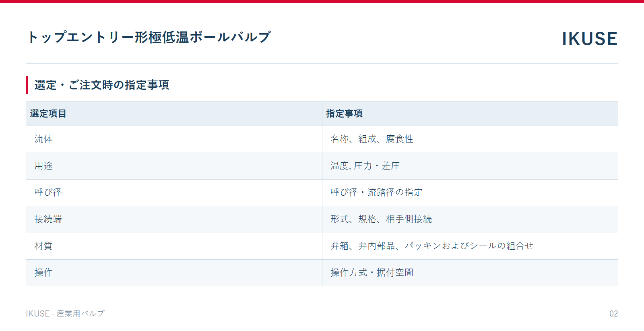Screen dimensions: 644x331
Task: Click the 弁箱、弁内部品 specification cell
Action: click(x=470, y=246)
